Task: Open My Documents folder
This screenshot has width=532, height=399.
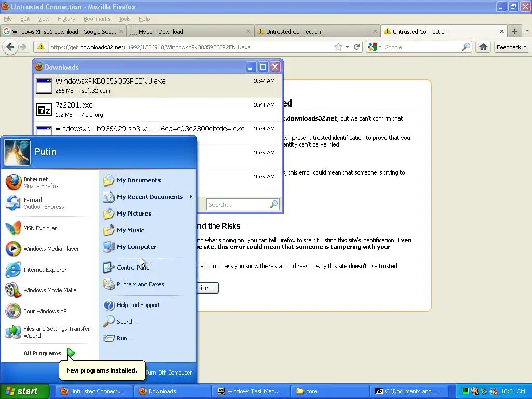Action: pos(148,180)
